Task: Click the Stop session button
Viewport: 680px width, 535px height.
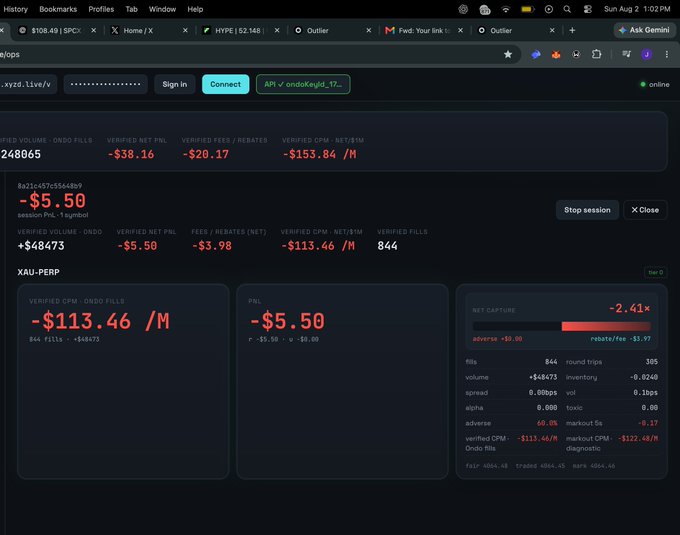Action: point(587,210)
